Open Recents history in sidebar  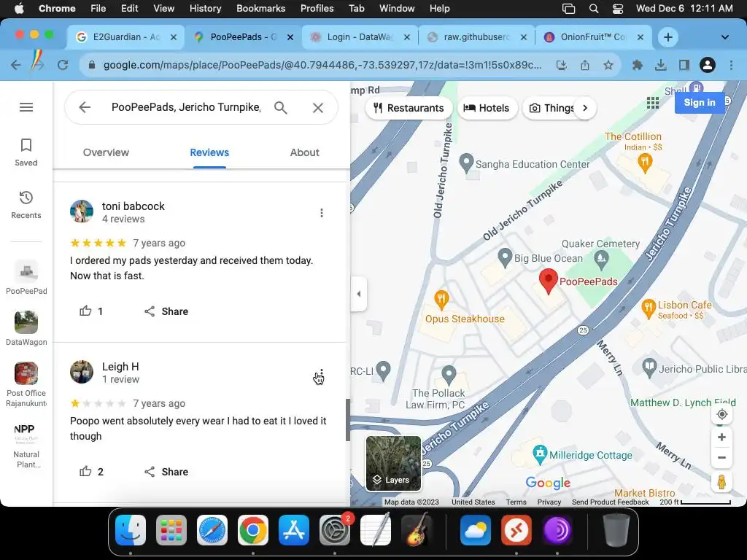tap(26, 205)
